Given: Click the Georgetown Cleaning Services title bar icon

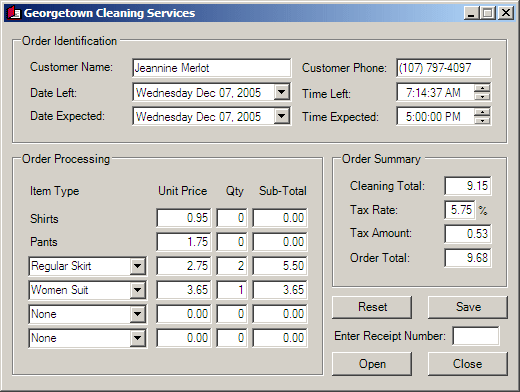Looking at the screenshot, I should 13,13.
